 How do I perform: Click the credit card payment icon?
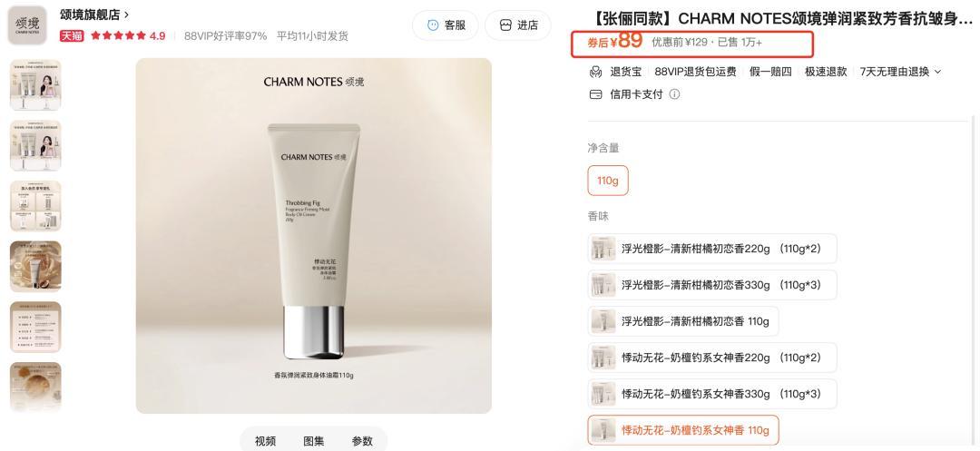[x=595, y=94]
